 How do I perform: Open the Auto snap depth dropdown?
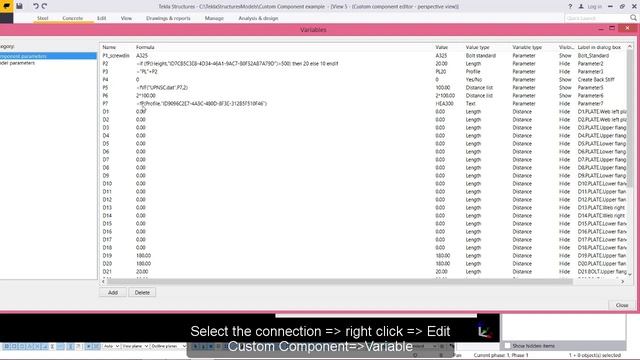(111, 346)
